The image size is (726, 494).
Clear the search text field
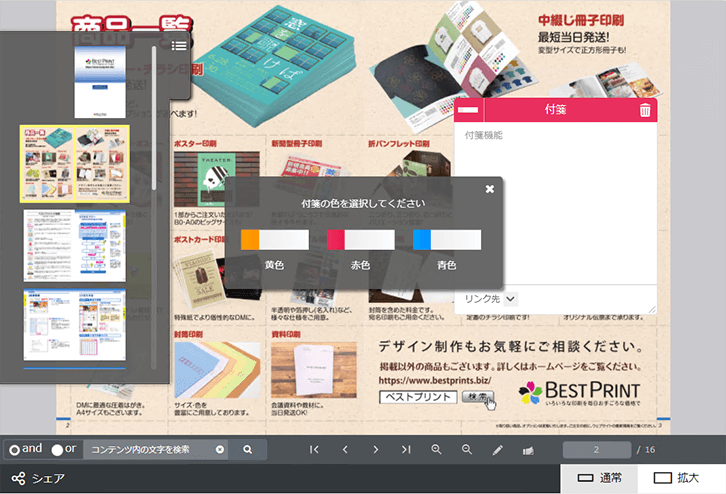(220, 449)
